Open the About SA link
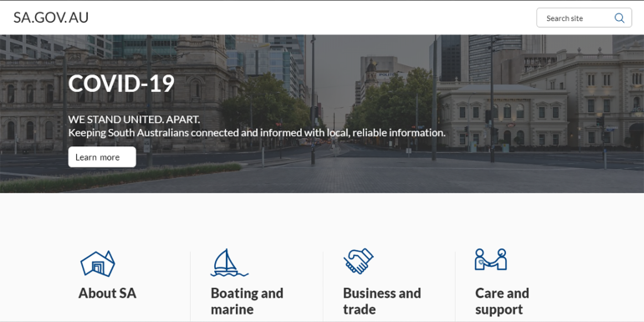 107,294
